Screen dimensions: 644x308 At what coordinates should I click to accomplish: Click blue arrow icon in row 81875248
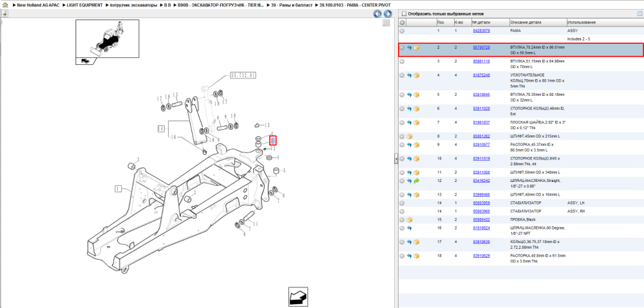tap(409, 75)
